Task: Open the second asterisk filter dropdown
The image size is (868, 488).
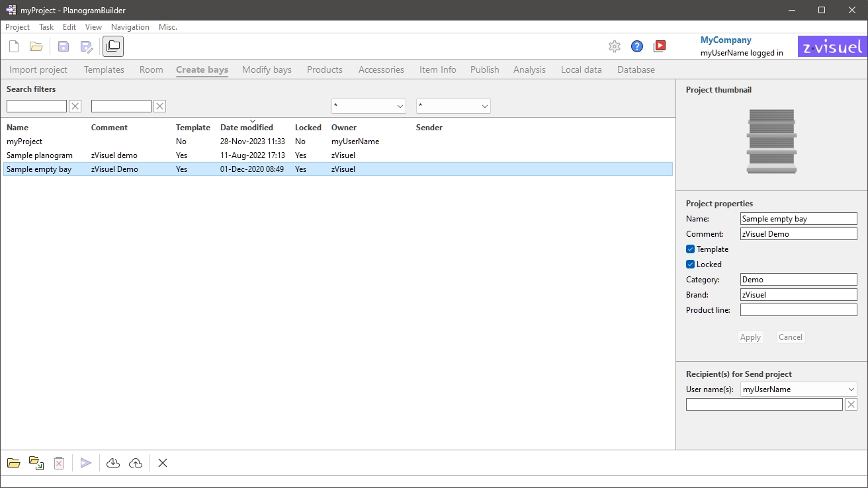Action: pyautogui.click(x=453, y=106)
